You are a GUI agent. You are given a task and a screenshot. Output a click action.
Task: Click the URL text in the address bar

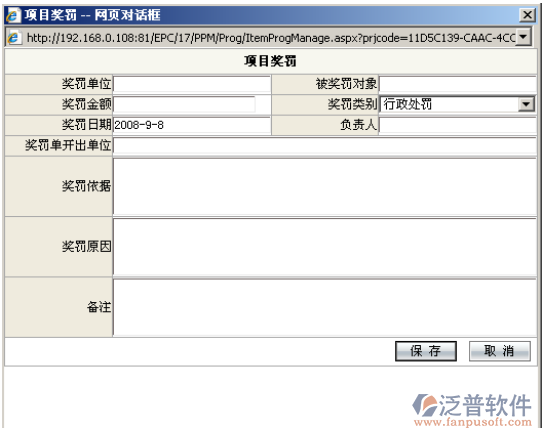(x=271, y=38)
